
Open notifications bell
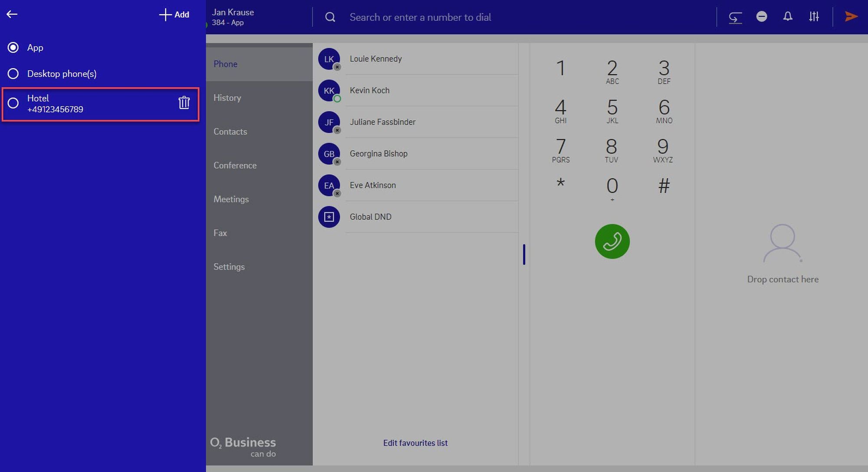(787, 17)
